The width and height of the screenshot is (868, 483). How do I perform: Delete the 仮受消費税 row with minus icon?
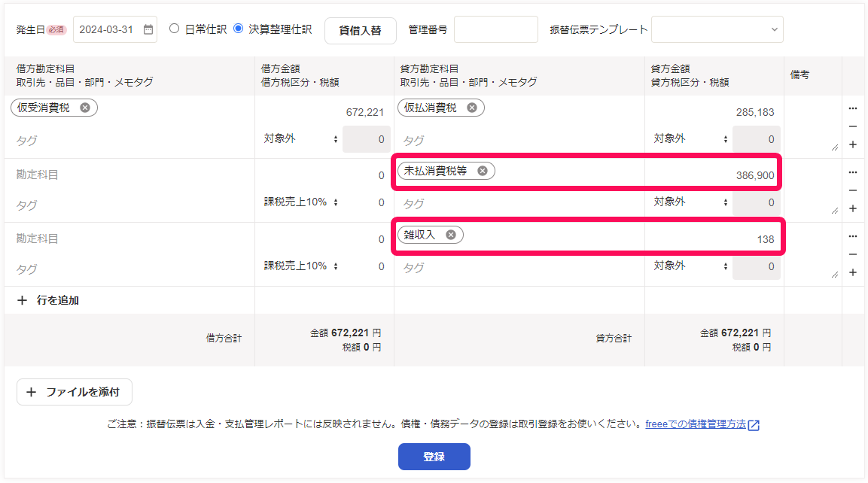[x=852, y=126]
